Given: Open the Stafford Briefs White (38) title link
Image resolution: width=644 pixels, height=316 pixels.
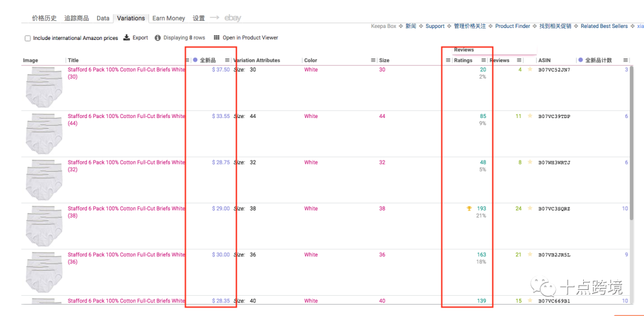Looking at the screenshot, I should 126,212.
